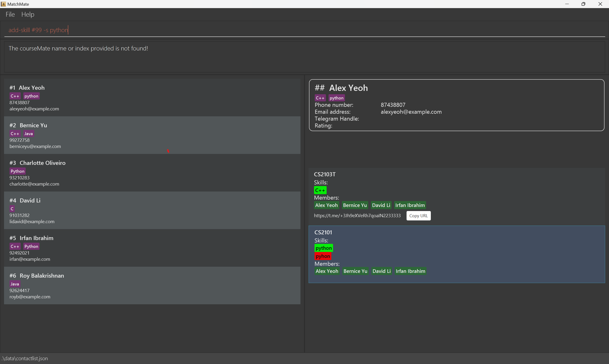Restore down the MatchMate window
Image resolution: width=609 pixels, height=364 pixels.
tap(584, 4)
